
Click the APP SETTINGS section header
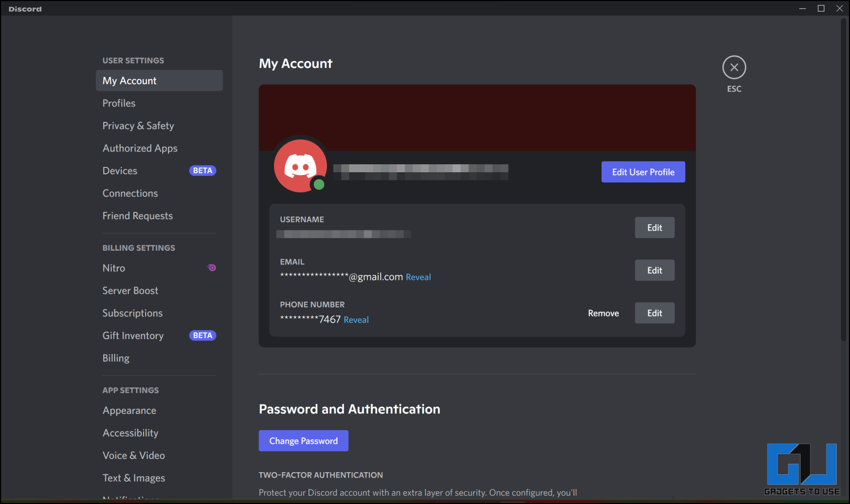pos(130,390)
